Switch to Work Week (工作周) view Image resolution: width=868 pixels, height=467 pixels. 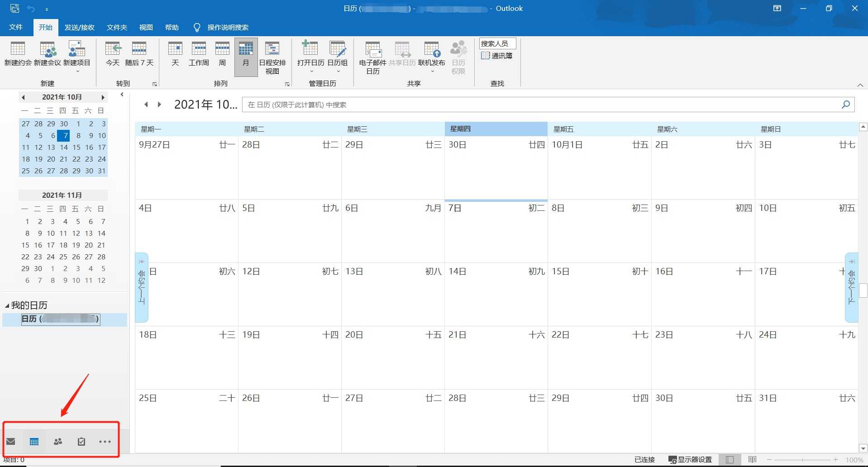point(199,54)
